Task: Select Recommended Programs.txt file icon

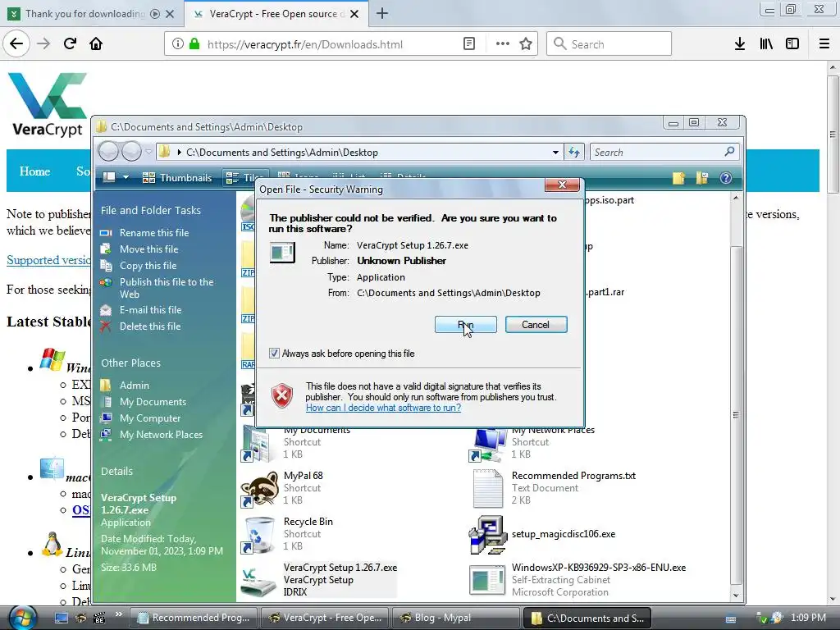Action: (x=487, y=489)
